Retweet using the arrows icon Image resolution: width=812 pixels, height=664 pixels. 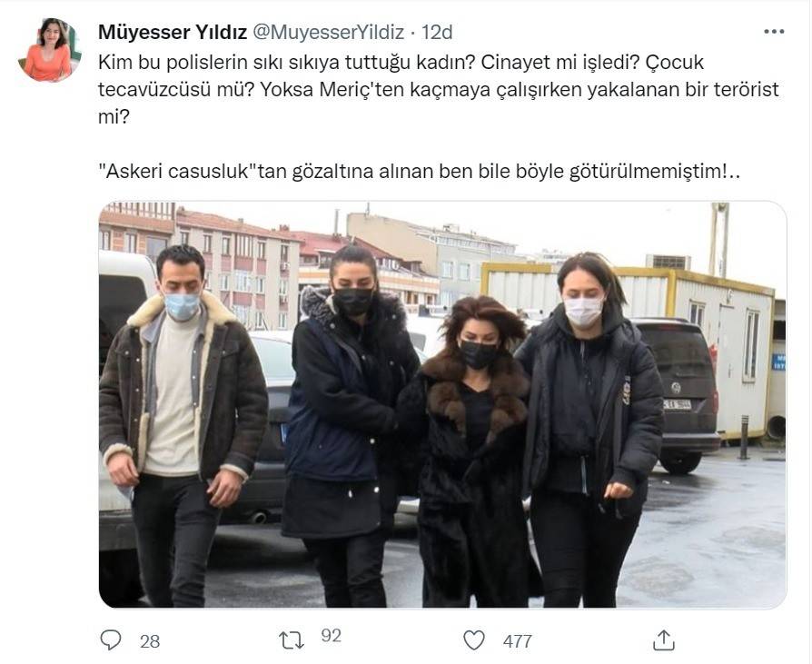pos(292,640)
